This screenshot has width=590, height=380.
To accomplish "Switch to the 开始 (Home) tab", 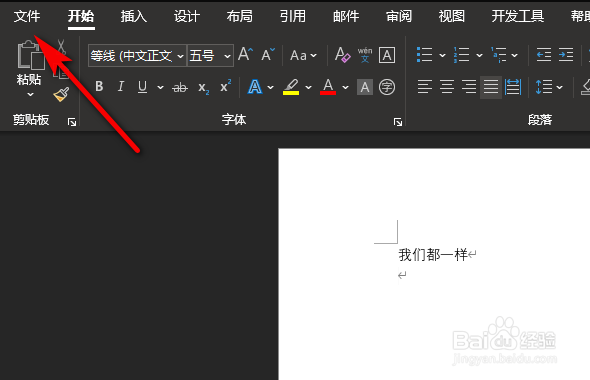I will [x=81, y=16].
